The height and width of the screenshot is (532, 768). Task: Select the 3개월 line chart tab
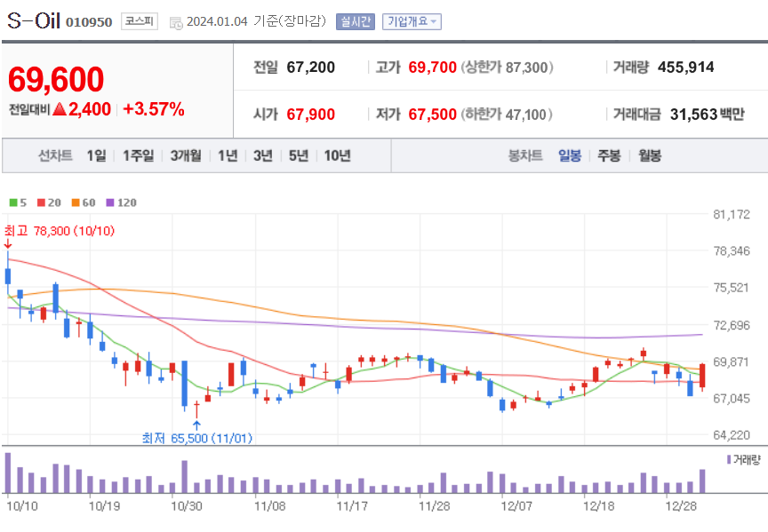186,155
